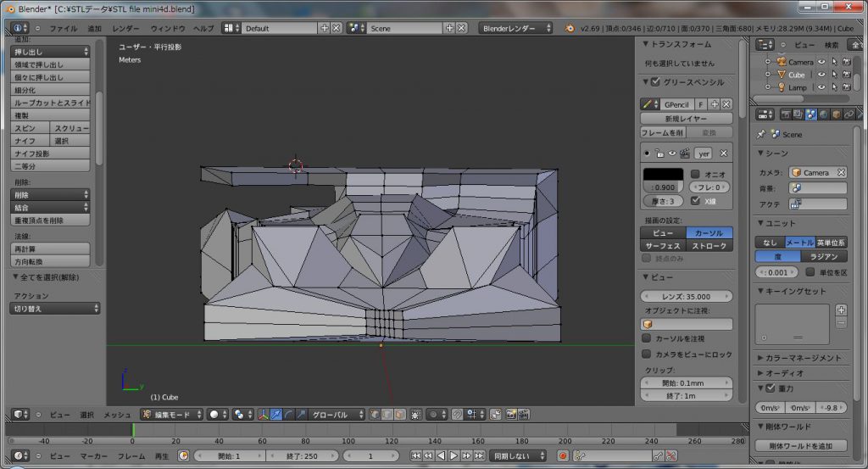This screenshot has width=868, height=469.
Task: Toggle the snap magnet icon
Action: coord(457,414)
